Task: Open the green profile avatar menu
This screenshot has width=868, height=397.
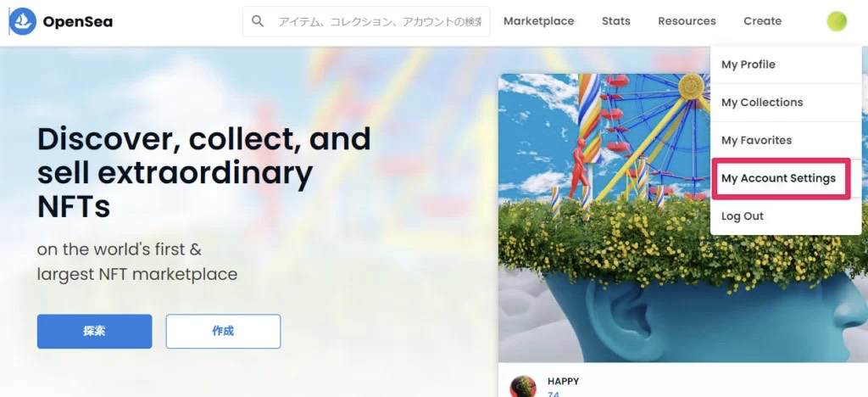Action: 837,21
